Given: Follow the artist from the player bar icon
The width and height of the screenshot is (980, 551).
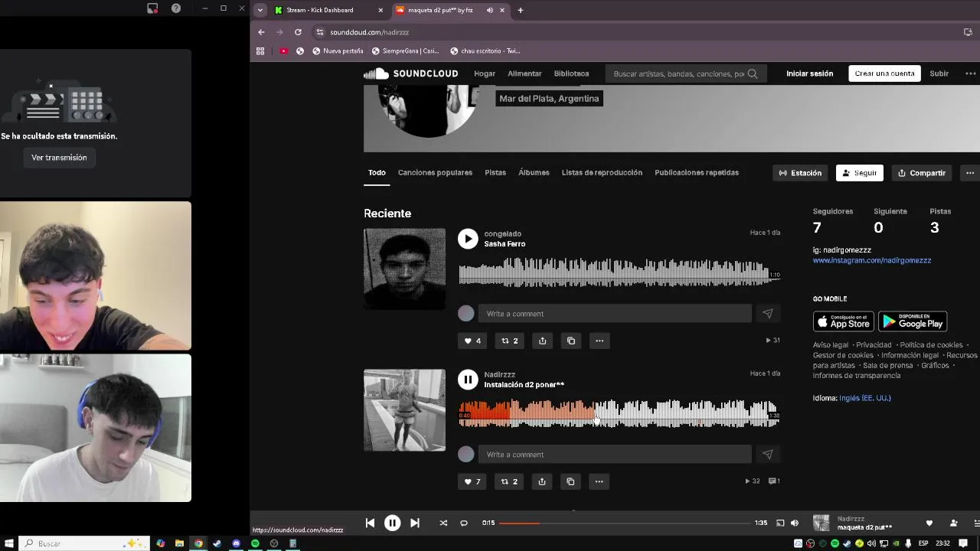Looking at the screenshot, I should click(953, 523).
